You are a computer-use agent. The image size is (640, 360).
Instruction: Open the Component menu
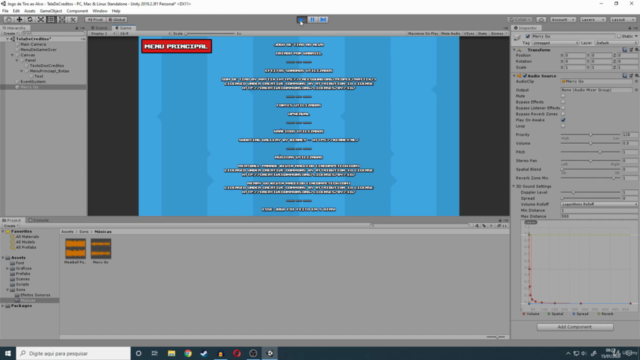[x=77, y=11]
